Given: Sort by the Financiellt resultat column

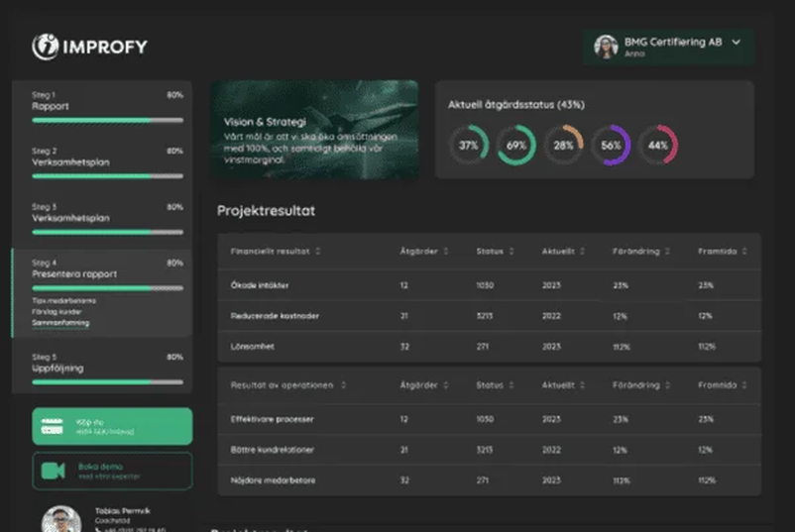Looking at the screenshot, I should tap(317, 251).
